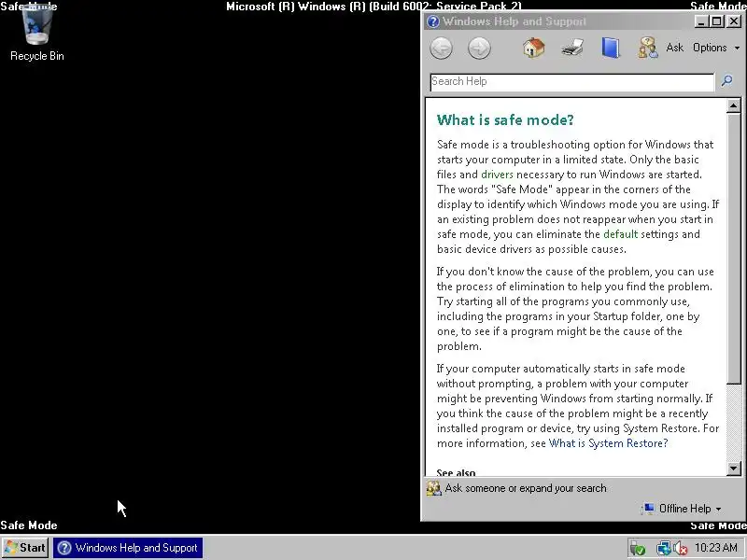Minimize the Help and Support window
This screenshot has width=747, height=560.
[x=701, y=21]
